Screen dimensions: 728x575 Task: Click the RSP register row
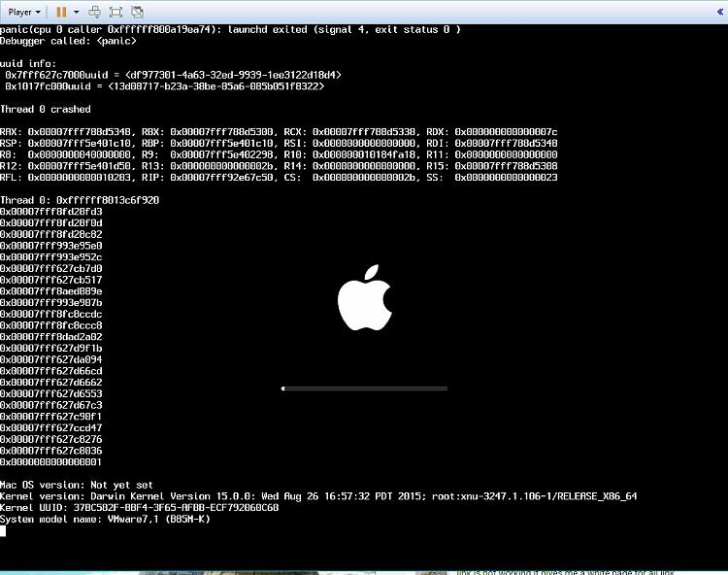click(279, 143)
